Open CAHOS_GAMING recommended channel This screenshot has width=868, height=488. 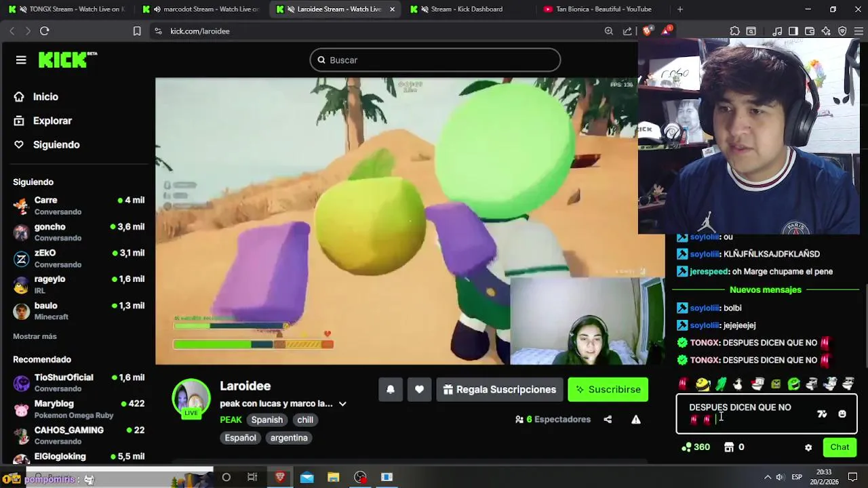79,435
